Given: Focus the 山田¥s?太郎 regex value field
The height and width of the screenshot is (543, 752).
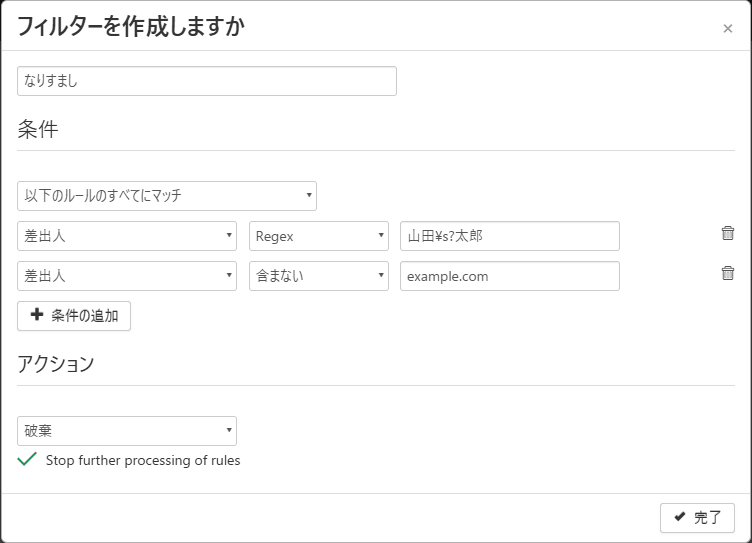Looking at the screenshot, I should click(x=509, y=236).
